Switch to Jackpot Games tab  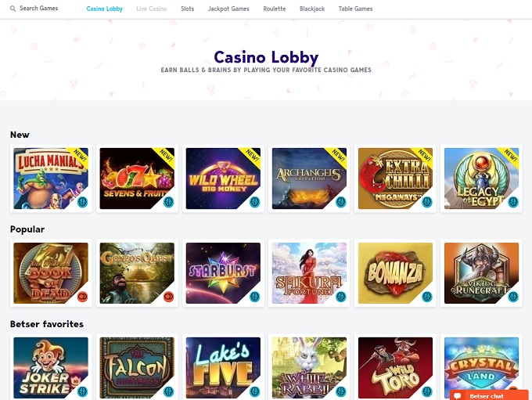(228, 9)
